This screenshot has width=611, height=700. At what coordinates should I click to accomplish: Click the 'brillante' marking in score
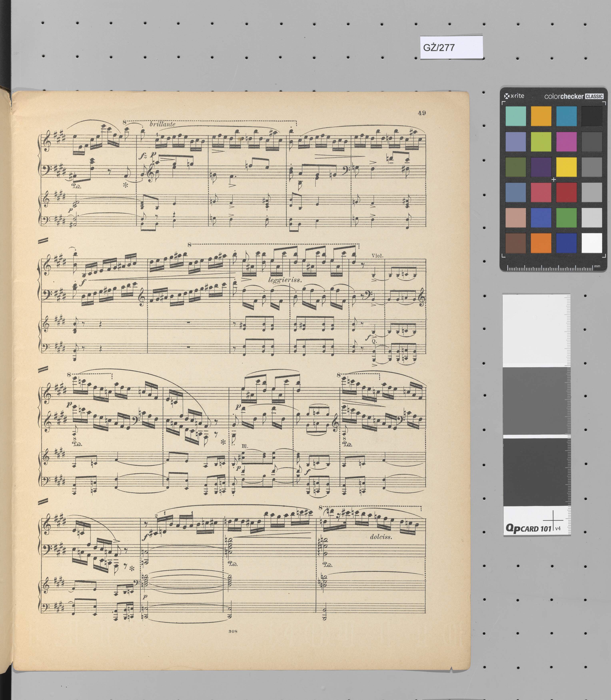point(162,124)
